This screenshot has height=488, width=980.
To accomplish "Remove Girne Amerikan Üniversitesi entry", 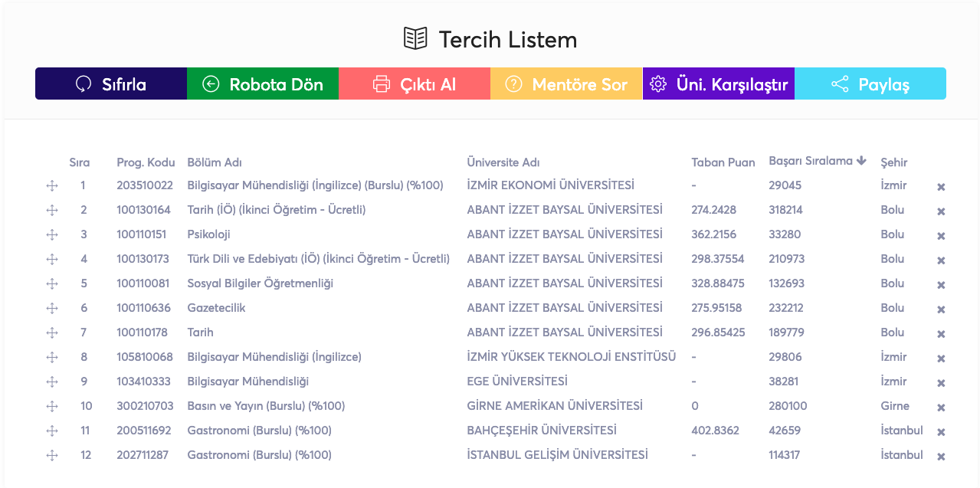I will coord(941,408).
